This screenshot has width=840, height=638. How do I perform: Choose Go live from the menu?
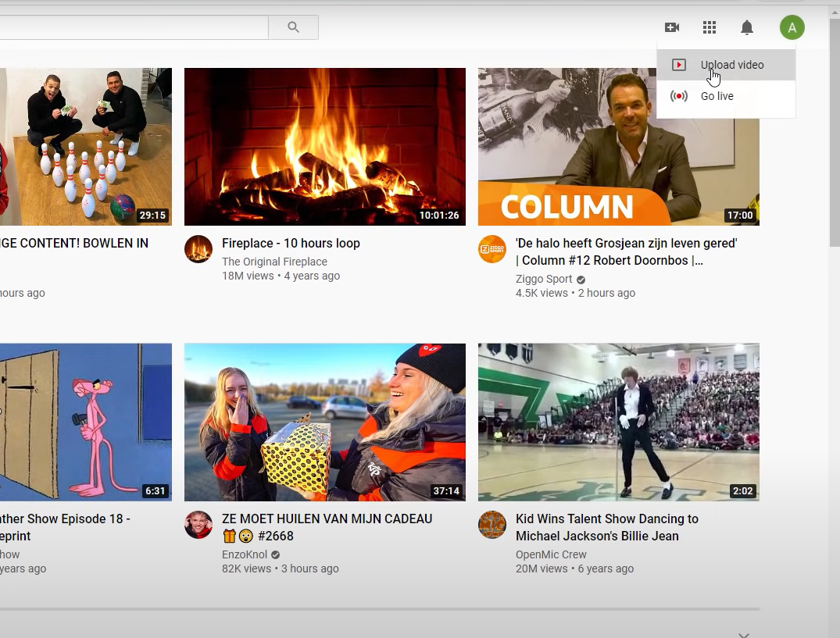point(726,96)
